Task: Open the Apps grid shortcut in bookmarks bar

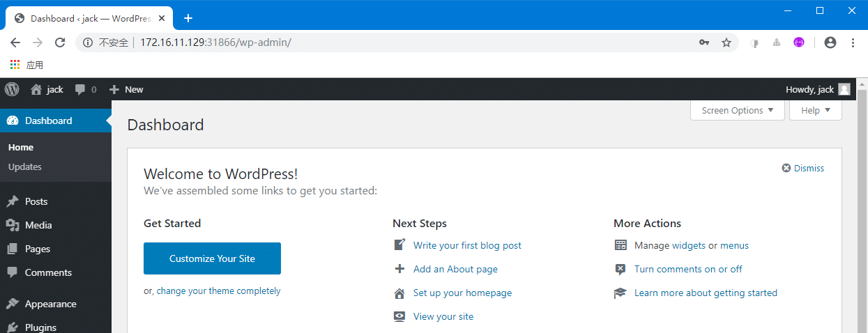Action: coord(15,65)
